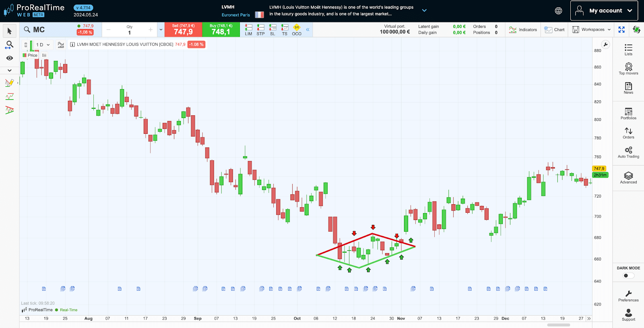Image resolution: width=644 pixels, height=328 pixels.
Task: Toggle the eye visibility icon in left toolbar
Action: click(x=9, y=58)
